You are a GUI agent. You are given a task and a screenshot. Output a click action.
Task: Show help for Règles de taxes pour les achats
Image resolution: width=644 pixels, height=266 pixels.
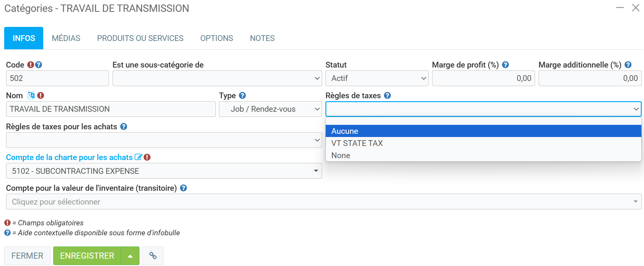(123, 126)
